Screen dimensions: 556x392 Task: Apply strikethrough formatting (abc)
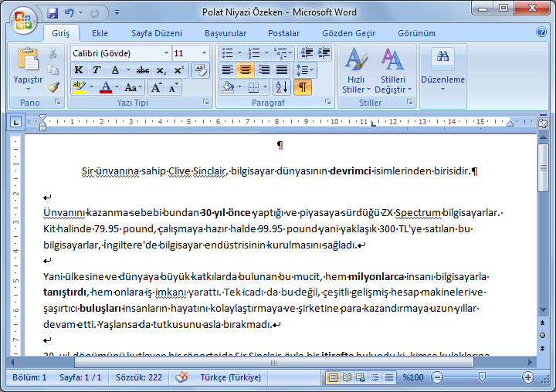143,70
